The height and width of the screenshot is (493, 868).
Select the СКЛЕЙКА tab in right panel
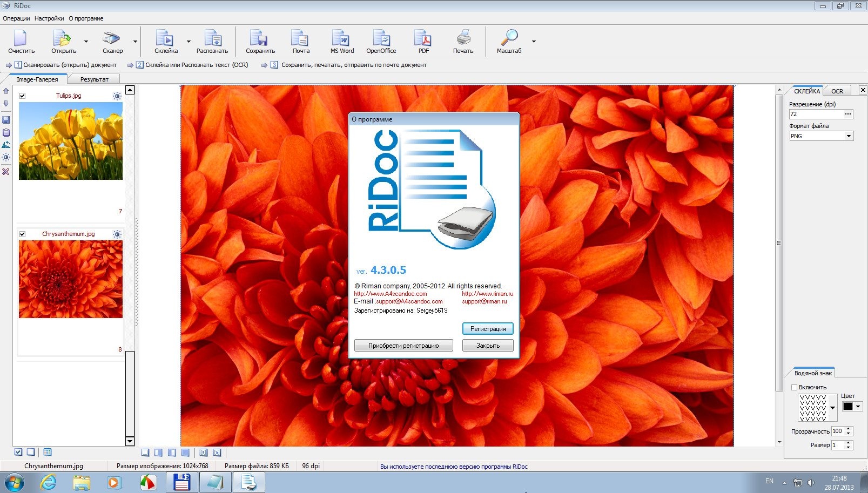[x=806, y=91]
